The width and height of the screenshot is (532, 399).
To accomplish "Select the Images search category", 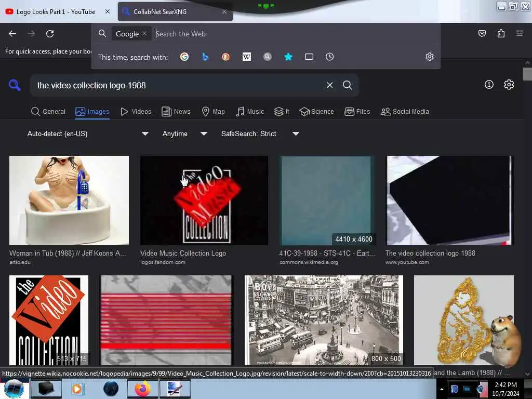I will (x=92, y=112).
